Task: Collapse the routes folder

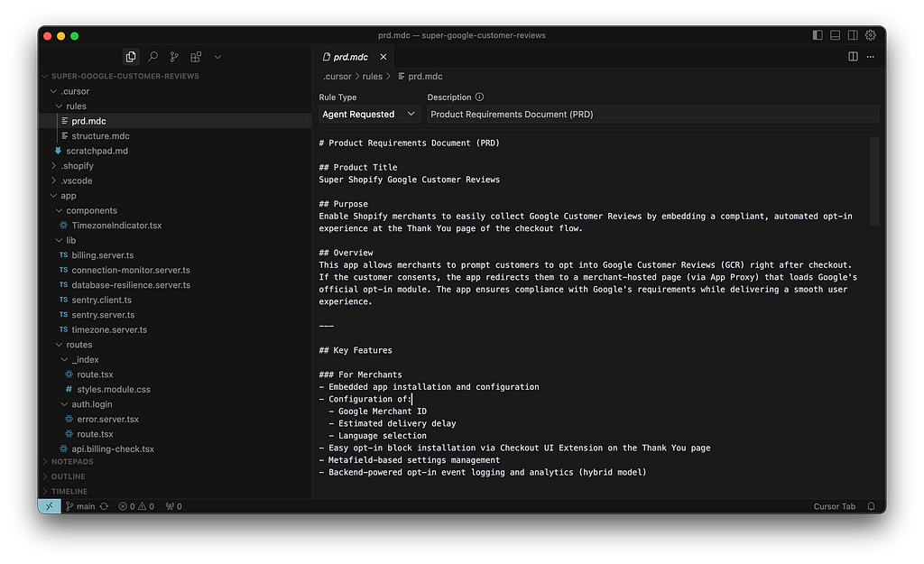Action: coord(79,345)
